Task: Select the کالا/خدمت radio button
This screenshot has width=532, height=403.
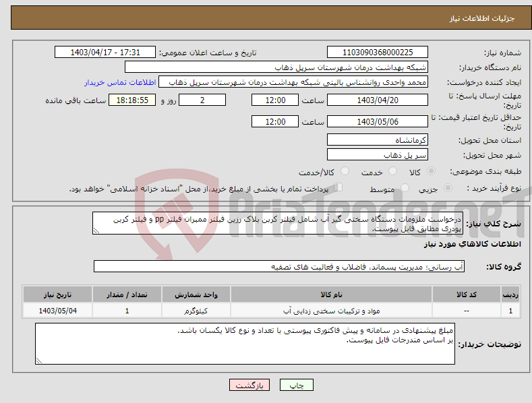Action: [x=345, y=171]
